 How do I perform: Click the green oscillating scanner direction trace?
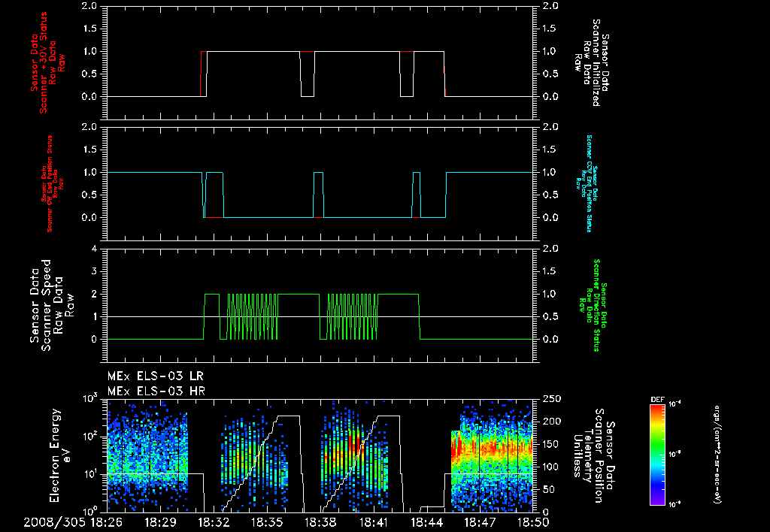point(253,316)
